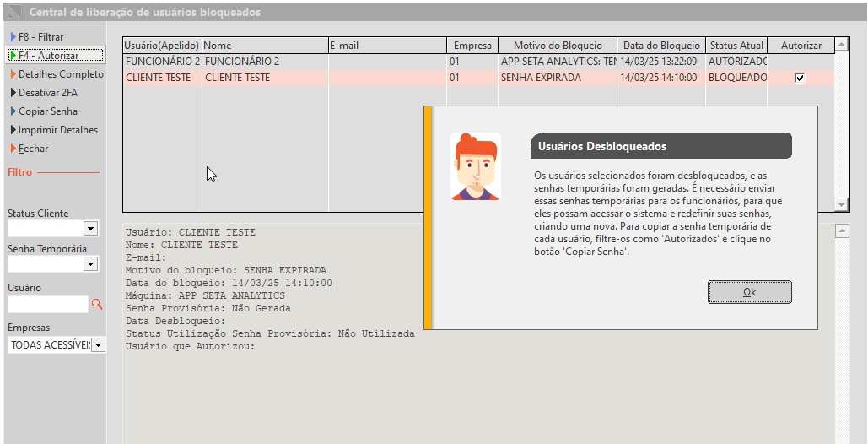The image size is (868, 444).
Task: Click the Usuários Desbloqueados dialog header
Action: (661, 146)
